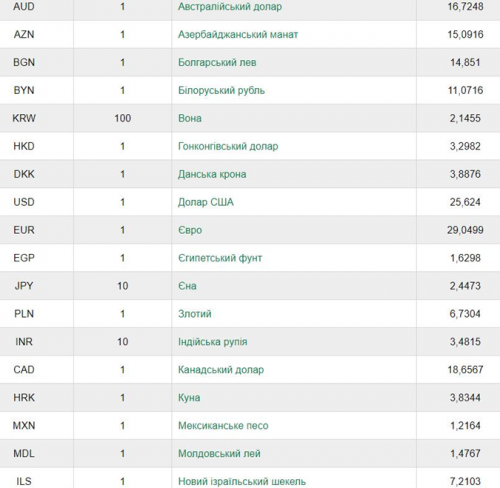Click the Євро currency link
Viewport: 500px width, 488px height.
pos(190,230)
